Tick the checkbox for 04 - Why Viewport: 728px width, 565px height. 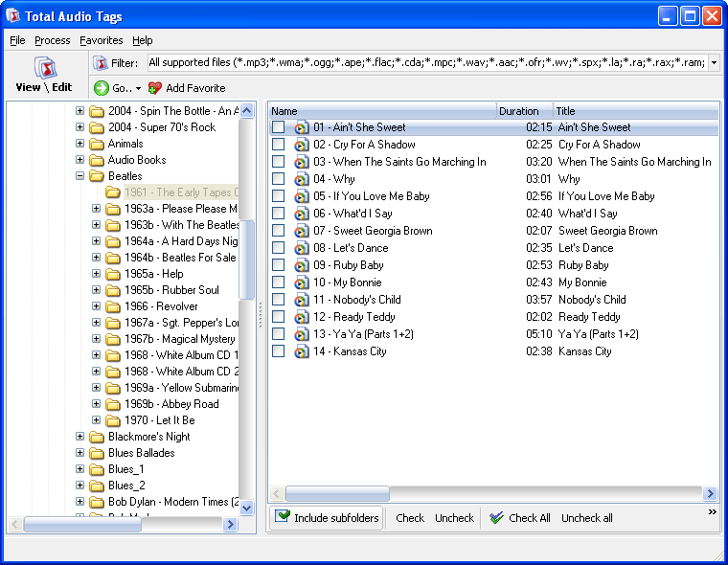(x=278, y=179)
